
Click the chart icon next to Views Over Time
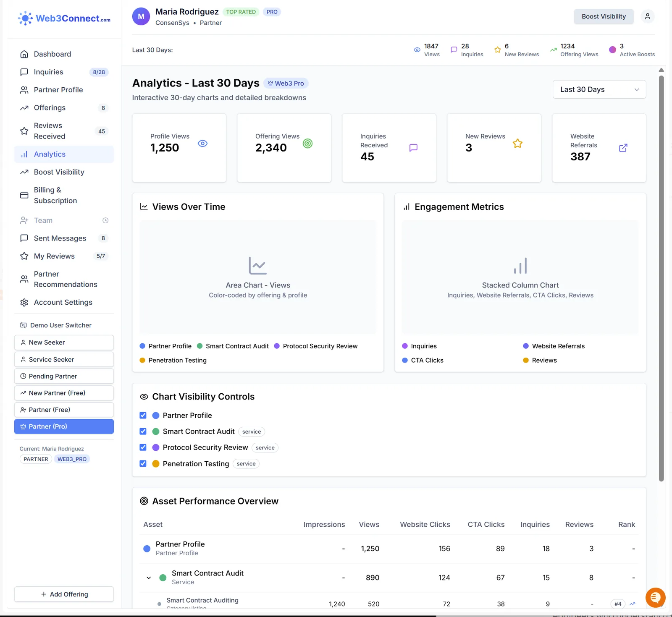[x=144, y=207]
